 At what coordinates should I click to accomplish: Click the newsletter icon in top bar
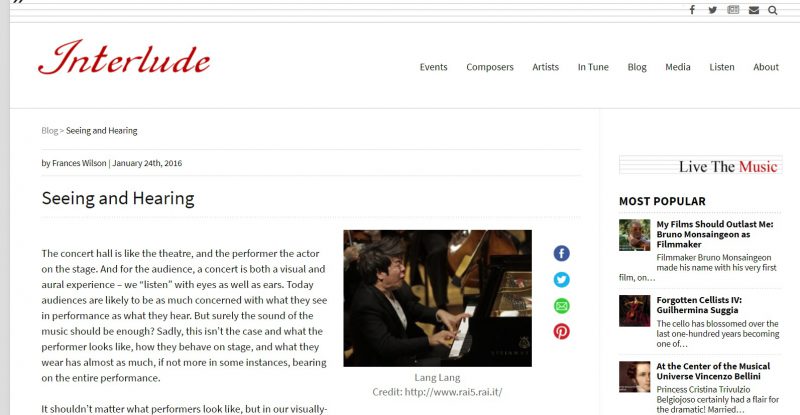click(x=733, y=10)
